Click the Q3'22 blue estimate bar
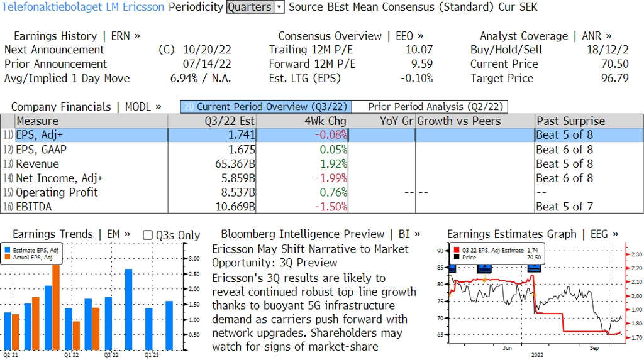 click(x=108, y=324)
